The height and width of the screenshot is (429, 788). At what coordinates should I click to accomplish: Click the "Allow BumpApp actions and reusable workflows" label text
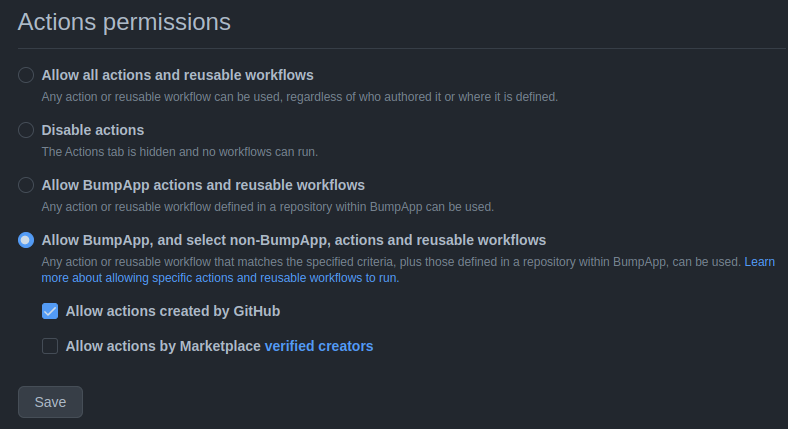[x=202, y=185]
